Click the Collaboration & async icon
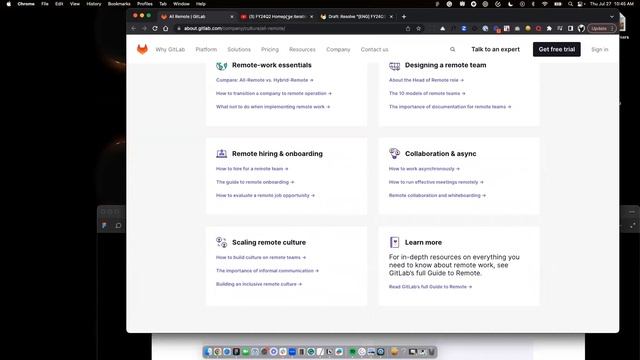This screenshot has height=360, width=640. 394,153
